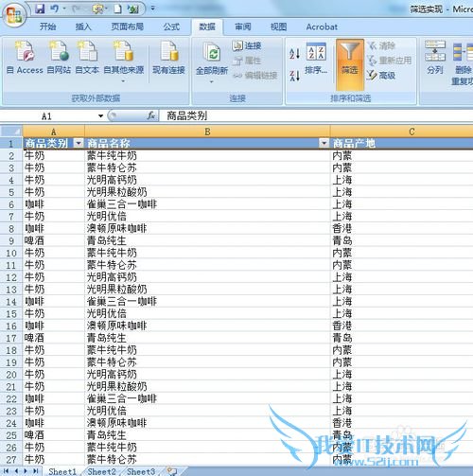Viewport: 473px width, 476px height.
Task: Click the insert function fx icon
Action: [151, 115]
